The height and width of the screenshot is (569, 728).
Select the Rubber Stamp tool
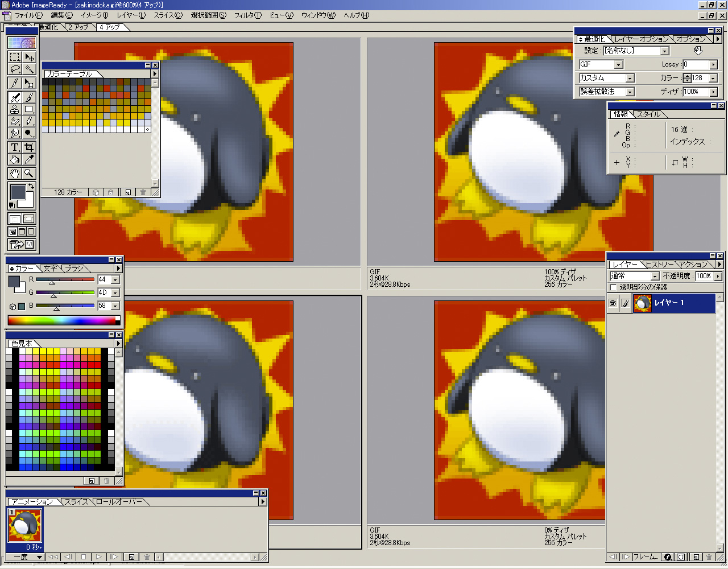tap(15, 109)
